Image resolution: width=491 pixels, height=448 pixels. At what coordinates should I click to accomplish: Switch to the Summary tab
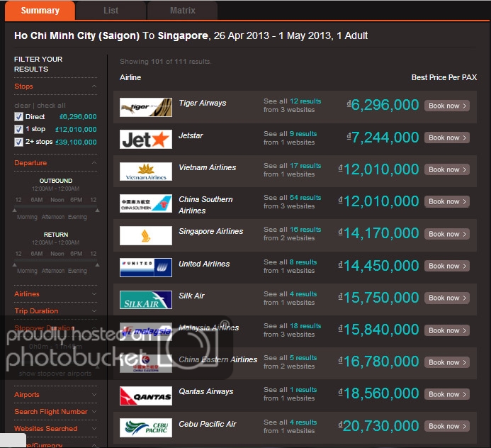pos(40,11)
